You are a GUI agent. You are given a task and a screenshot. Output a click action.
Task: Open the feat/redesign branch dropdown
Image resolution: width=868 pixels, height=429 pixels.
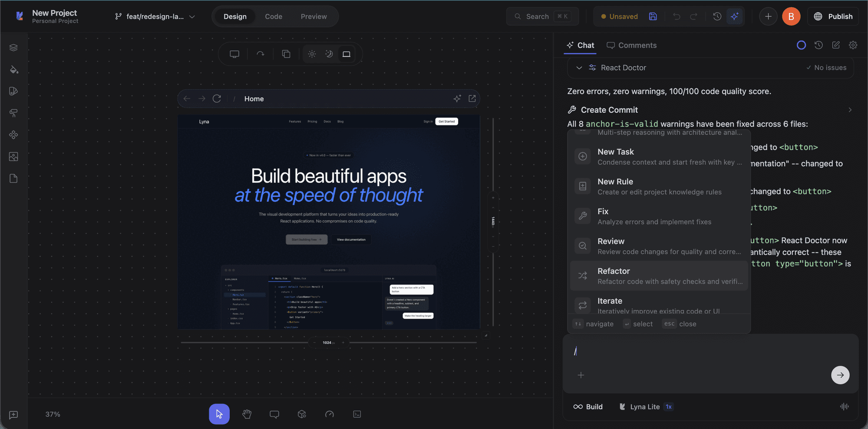pos(155,16)
